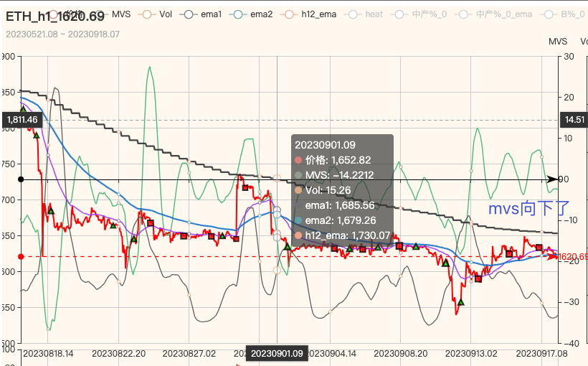Click x-axis label 20230908.20
The width and height of the screenshot is (588, 366).
click(401, 354)
